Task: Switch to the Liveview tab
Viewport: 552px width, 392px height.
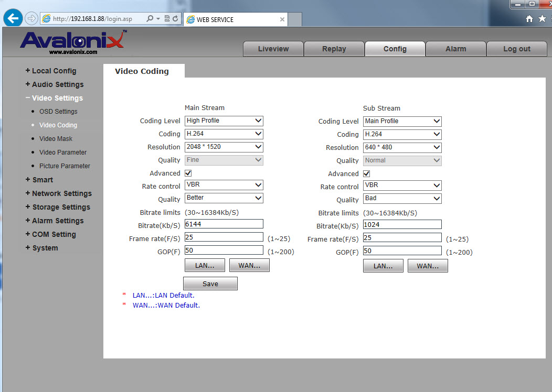Action: click(x=273, y=49)
